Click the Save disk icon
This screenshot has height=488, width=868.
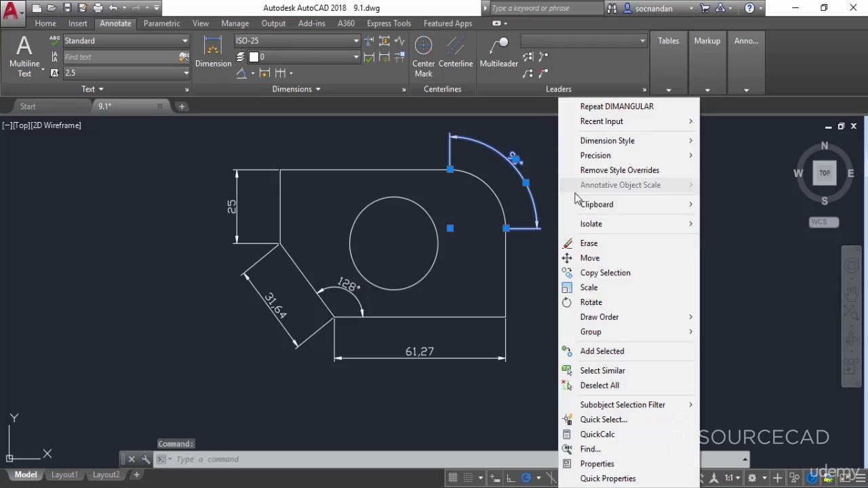point(67,8)
